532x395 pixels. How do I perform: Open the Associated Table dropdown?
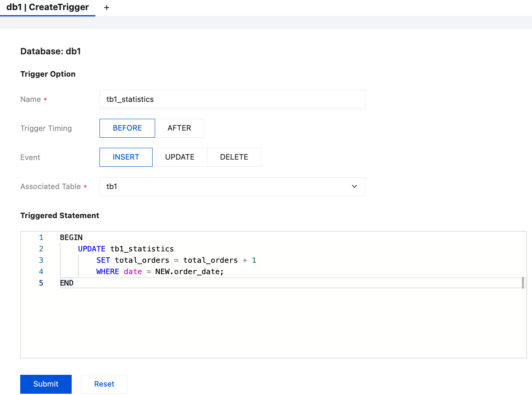(x=232, y=187)
